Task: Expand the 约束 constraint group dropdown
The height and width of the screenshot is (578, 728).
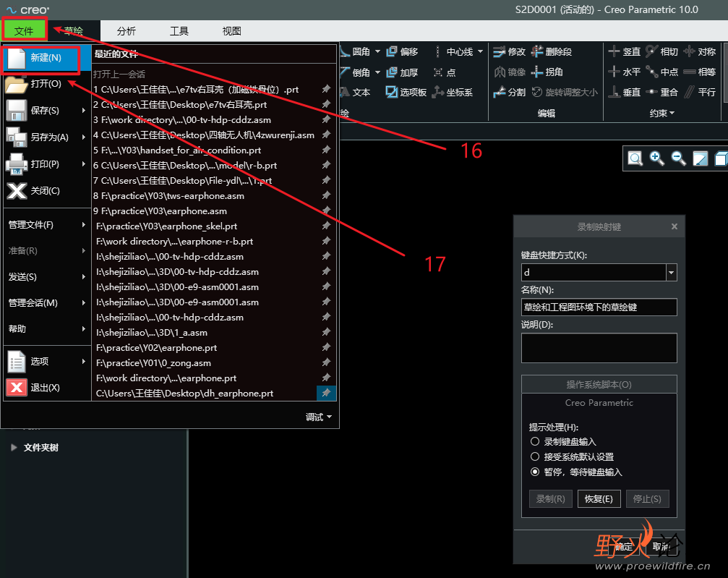Action: (x=661, y=113)
